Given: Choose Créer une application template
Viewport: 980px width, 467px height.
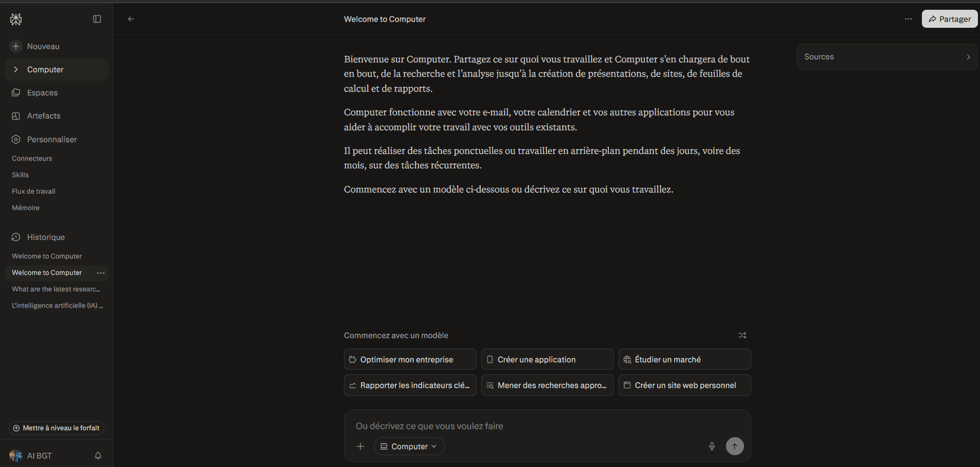Looking at the screenshot, I should pyautogui.click(x=547, y=360).
